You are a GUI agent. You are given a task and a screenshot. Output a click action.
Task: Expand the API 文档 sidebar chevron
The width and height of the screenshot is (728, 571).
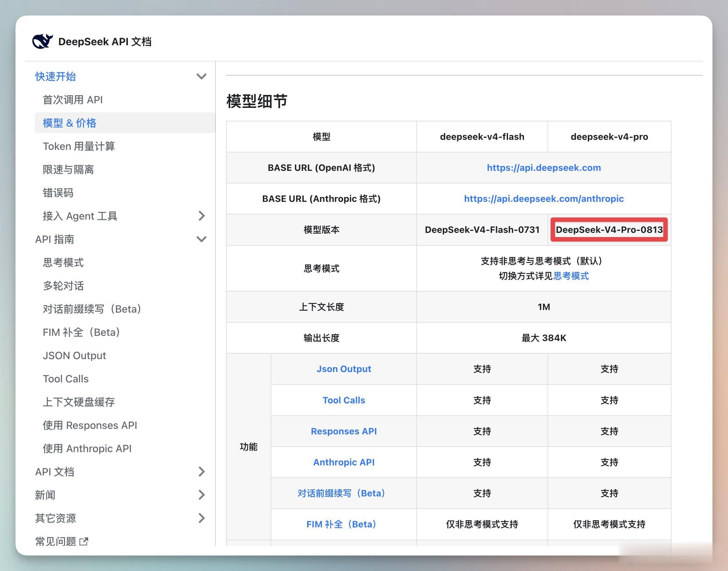(201, 472)
